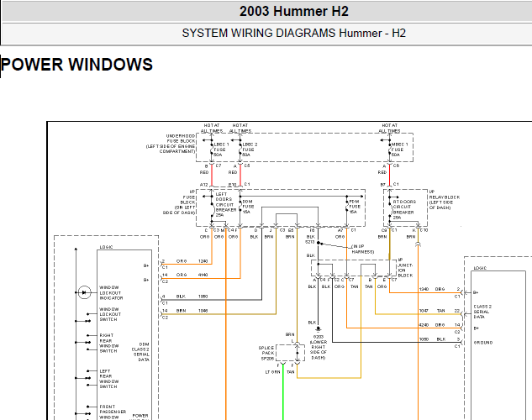Click the "RIGHT REAR WINDOW SWITCH" label

pyautogui.click(x=109, y=343)
